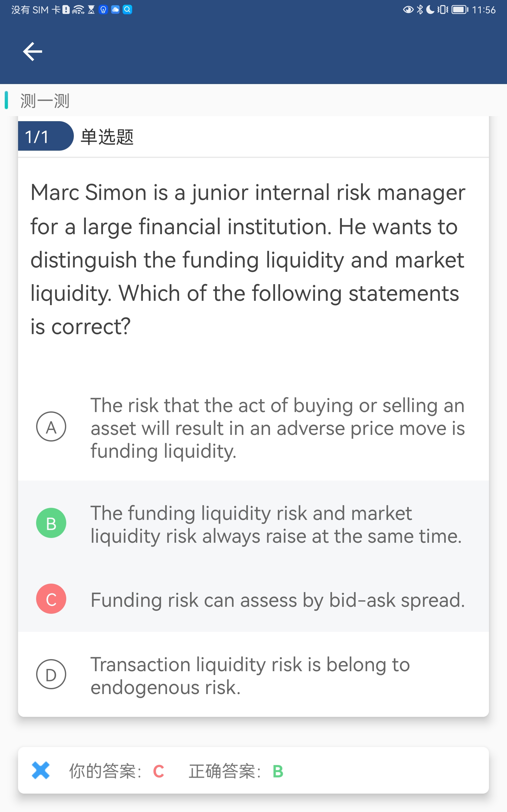The height and width of the screenshot is (812, 507).
Task: Tap the vibrate mode status icon
Action: [443, 10]
